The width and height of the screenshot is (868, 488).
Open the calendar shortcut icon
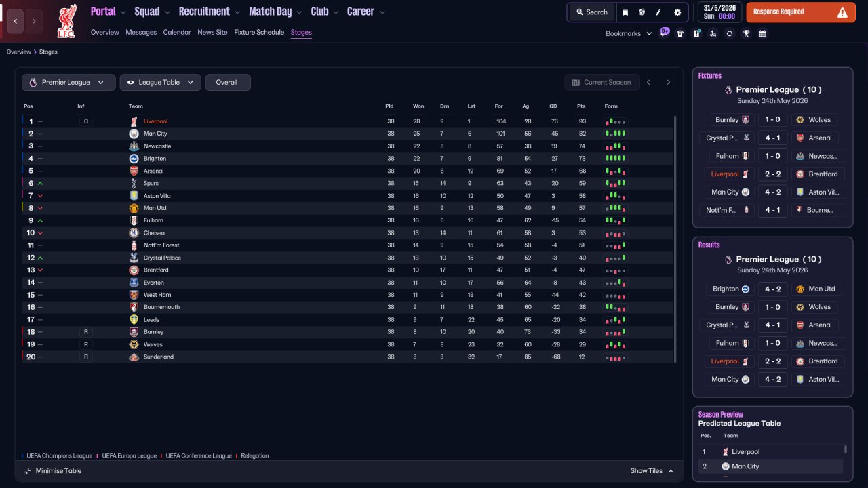(762, 33)
